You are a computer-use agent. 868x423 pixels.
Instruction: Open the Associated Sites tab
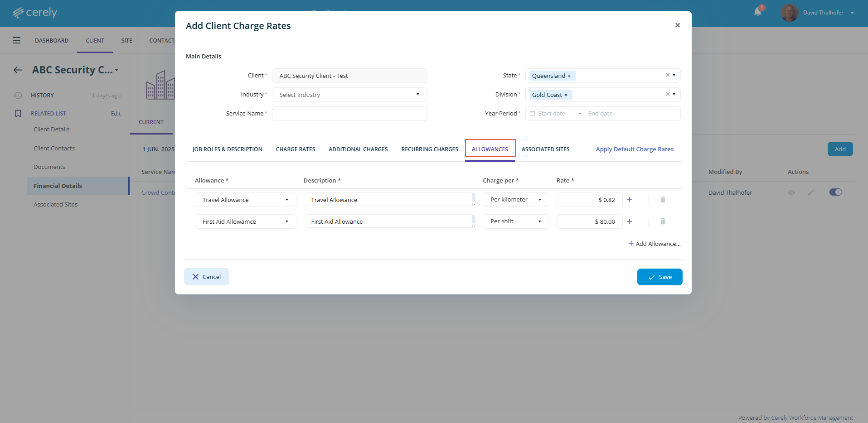[545, 149]
